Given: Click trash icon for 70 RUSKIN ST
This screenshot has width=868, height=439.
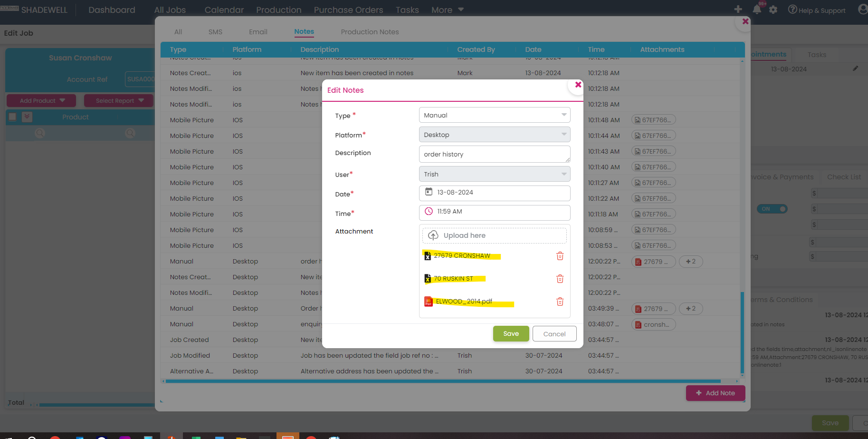Looking at the screenshot, I should 560,279.
